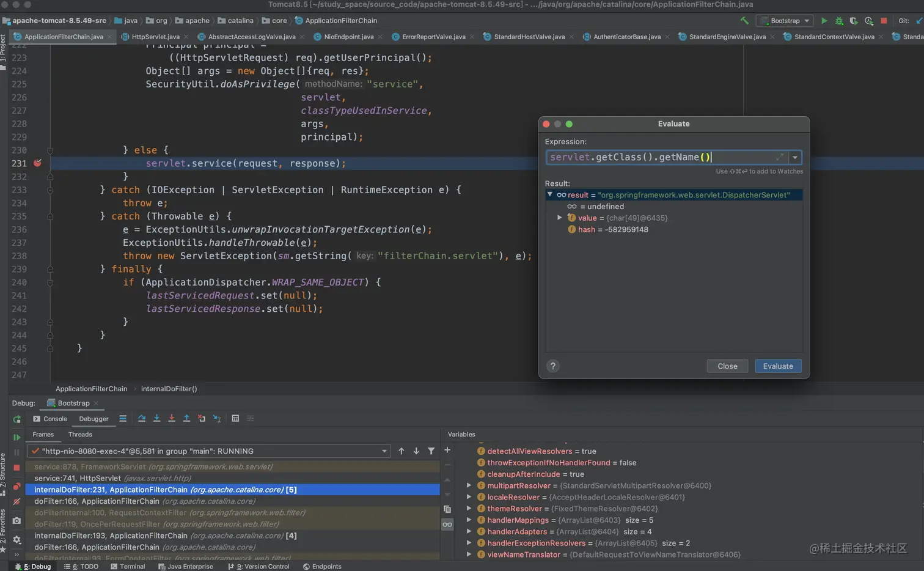
Task: Expand the themeResolver variable
Action: pos(469,509)
